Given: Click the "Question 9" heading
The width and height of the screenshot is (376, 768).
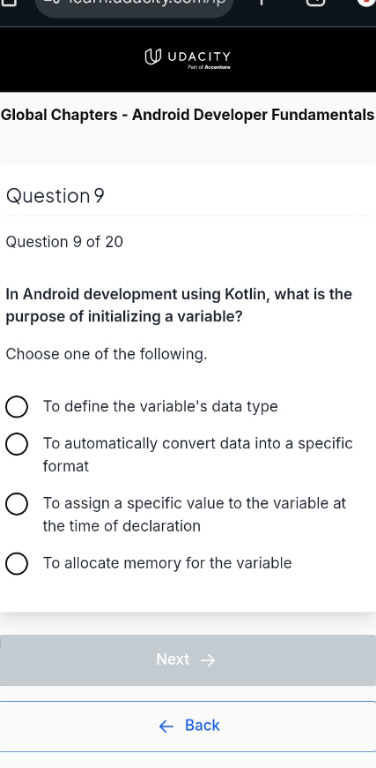Looking at the screenshot, I should pyautogui.click(x=55, y=196).
